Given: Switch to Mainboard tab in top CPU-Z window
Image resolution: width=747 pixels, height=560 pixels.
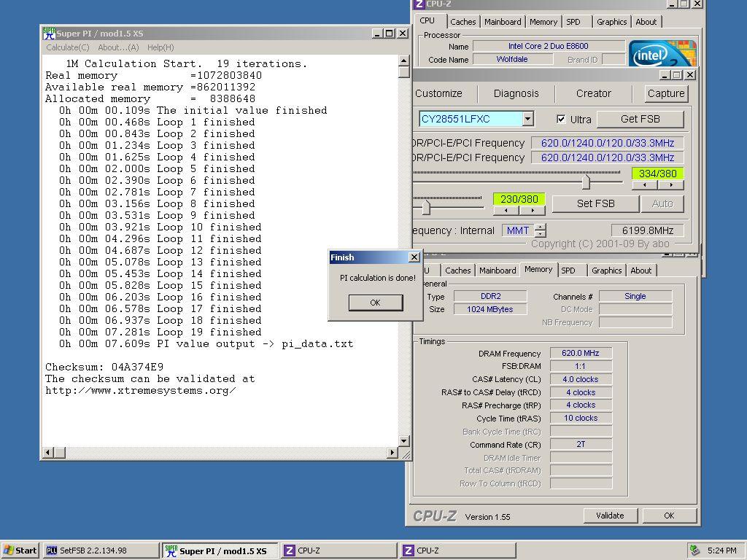Looking at the screenshot, I should click(503, 22).
